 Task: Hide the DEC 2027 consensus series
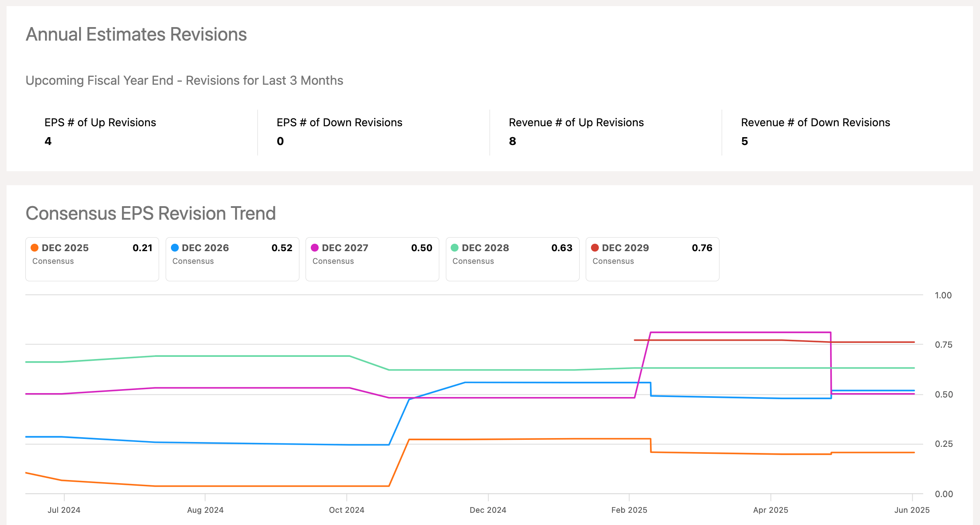pos(372,259)
